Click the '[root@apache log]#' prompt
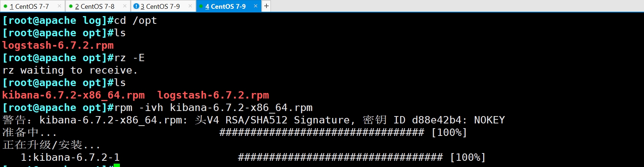This screenshot has height=167, width=644. pyautogui.click(x=58, y=21)
